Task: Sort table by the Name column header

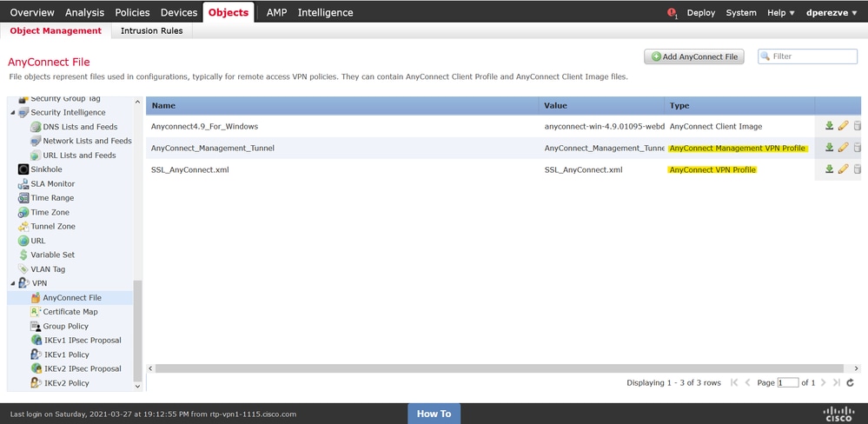Action: pos(342,105)
